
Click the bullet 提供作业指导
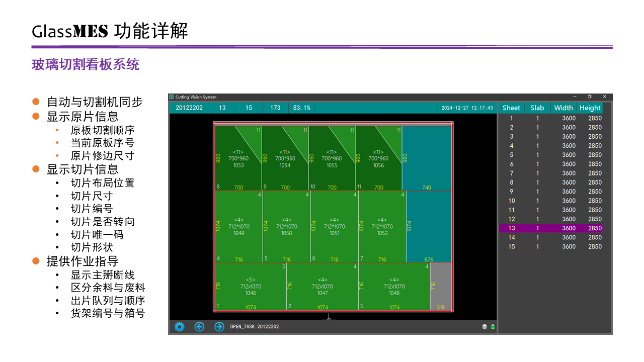pos(83,261)
